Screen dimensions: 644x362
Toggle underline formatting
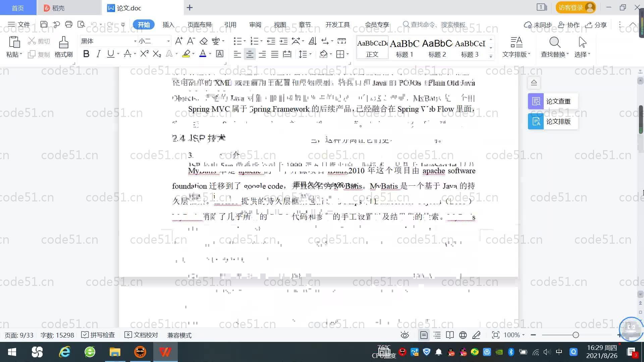click(x=110, y=54)
